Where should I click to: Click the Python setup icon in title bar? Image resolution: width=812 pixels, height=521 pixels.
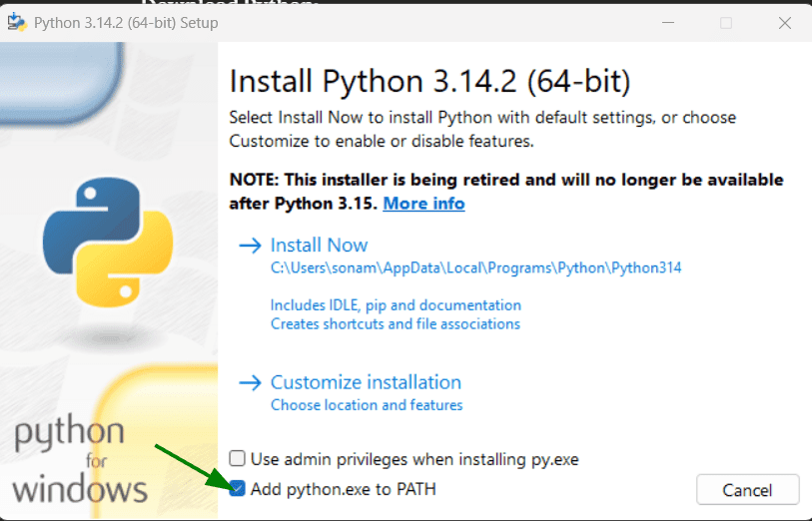[x=17, y=22]
